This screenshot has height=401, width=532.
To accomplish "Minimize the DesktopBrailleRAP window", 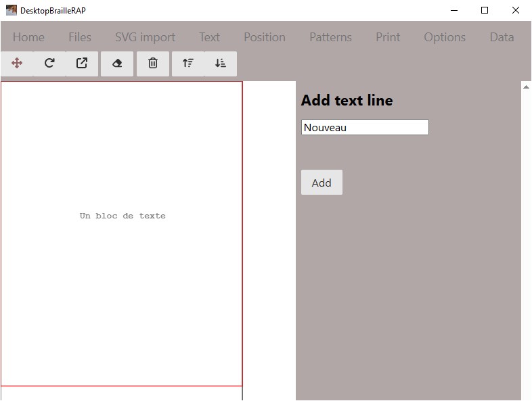I will 454,10.
